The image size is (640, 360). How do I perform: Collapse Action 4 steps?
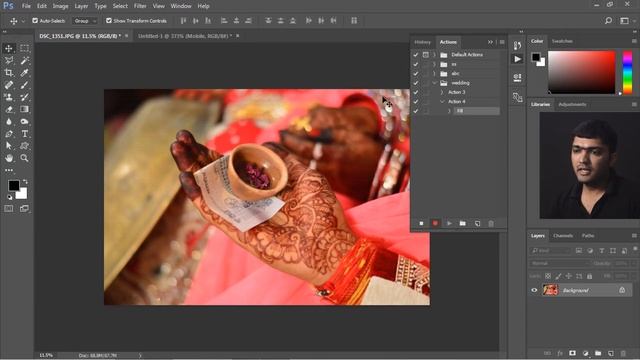442,102
